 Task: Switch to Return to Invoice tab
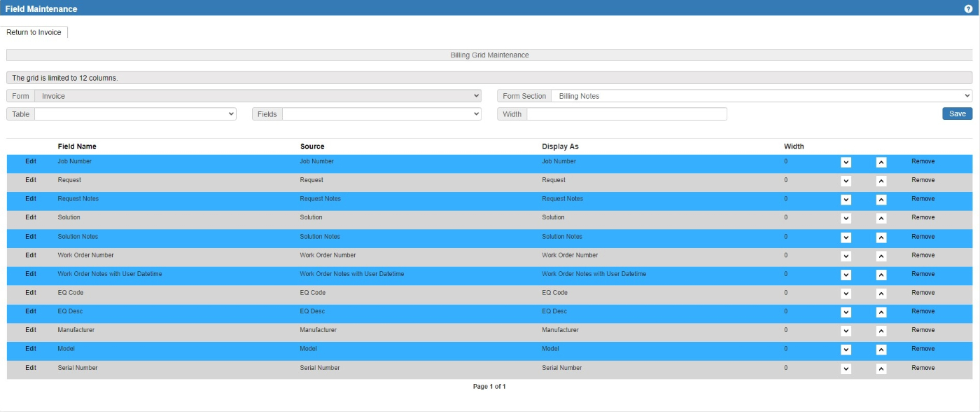point(34,32)
